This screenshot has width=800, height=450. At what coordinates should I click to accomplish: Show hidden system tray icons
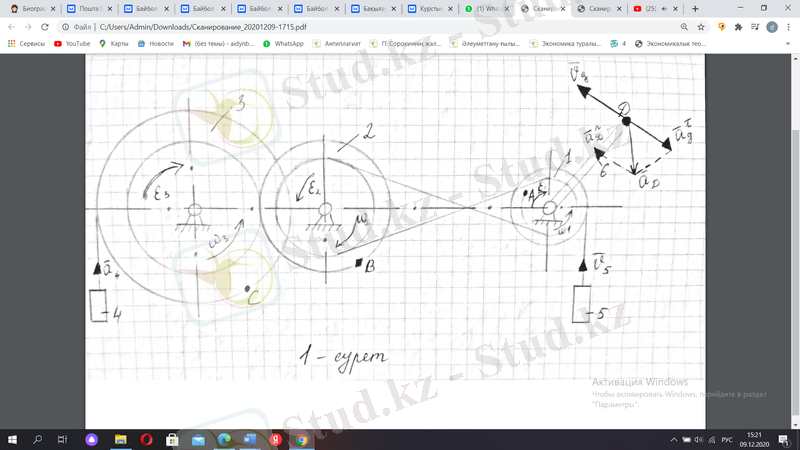674,440
